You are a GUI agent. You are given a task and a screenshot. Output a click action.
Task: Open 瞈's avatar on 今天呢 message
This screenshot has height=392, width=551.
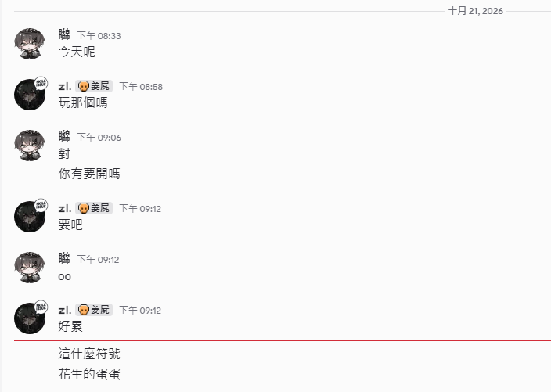coord(30,44)
